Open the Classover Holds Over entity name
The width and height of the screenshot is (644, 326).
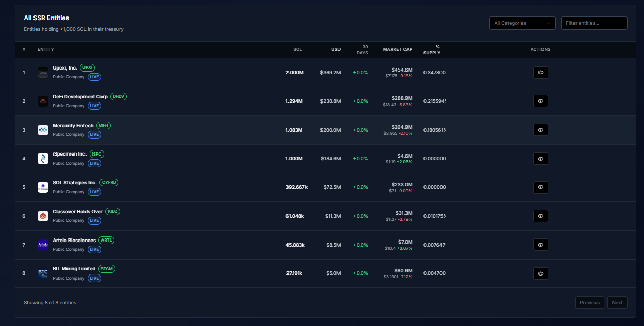pyautogui.click(x=77, y=212)
